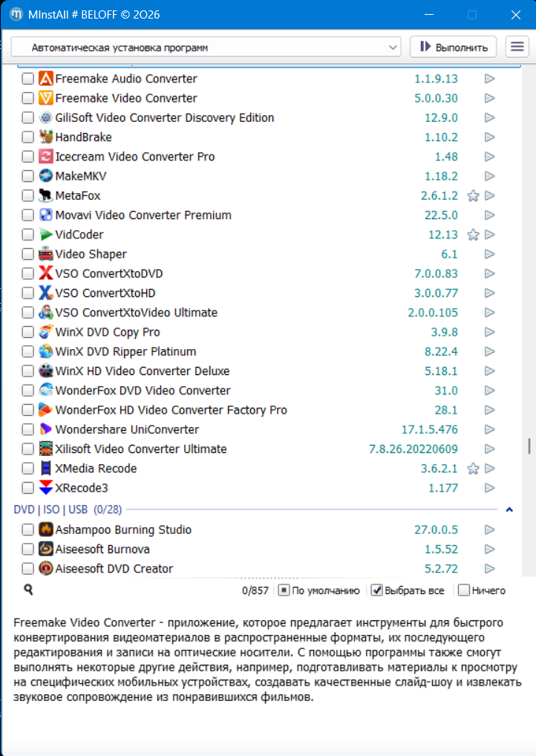Click the version value '17.1.5.476'

pyautogui.click(x=430, y=429)
